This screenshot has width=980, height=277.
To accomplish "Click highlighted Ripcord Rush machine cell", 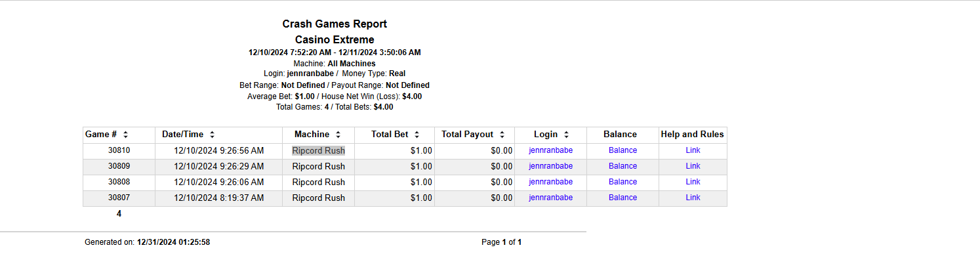I will pyautogui.click(x=318, y=150).
